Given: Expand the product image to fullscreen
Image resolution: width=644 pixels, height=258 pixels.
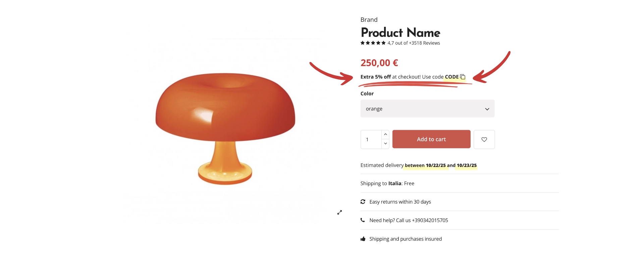Looking at the screenshot, I should [339, 212].
